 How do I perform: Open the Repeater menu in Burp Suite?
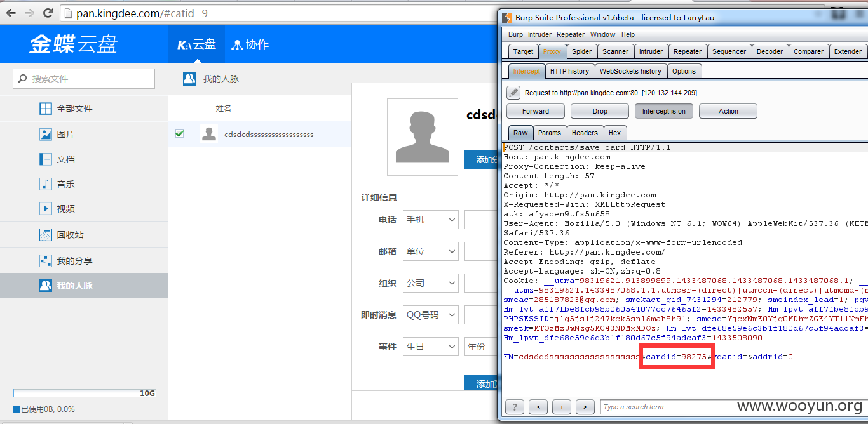click(x=571, y=34)
